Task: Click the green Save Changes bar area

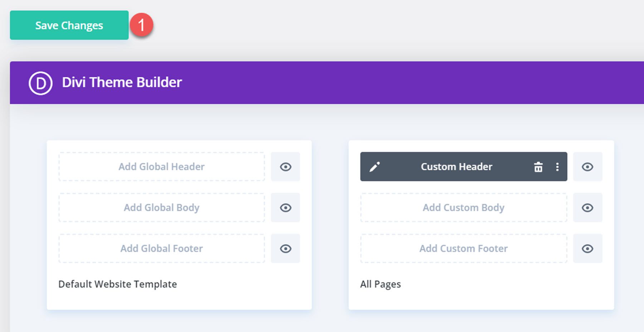Action: 69,25
